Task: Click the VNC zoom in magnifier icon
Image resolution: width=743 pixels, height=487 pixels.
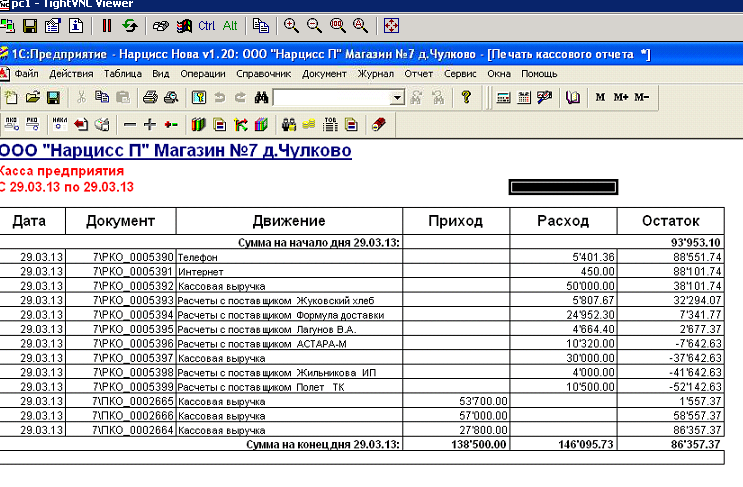Action: 291,25
